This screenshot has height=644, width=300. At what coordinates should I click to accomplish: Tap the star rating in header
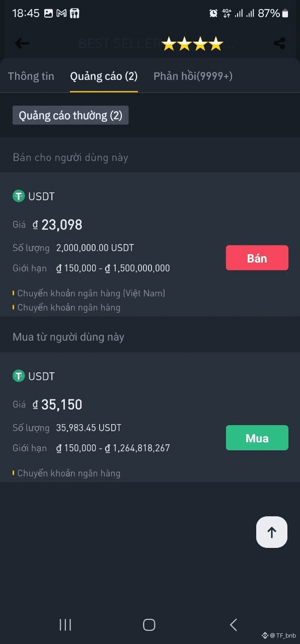click(192, 44)
